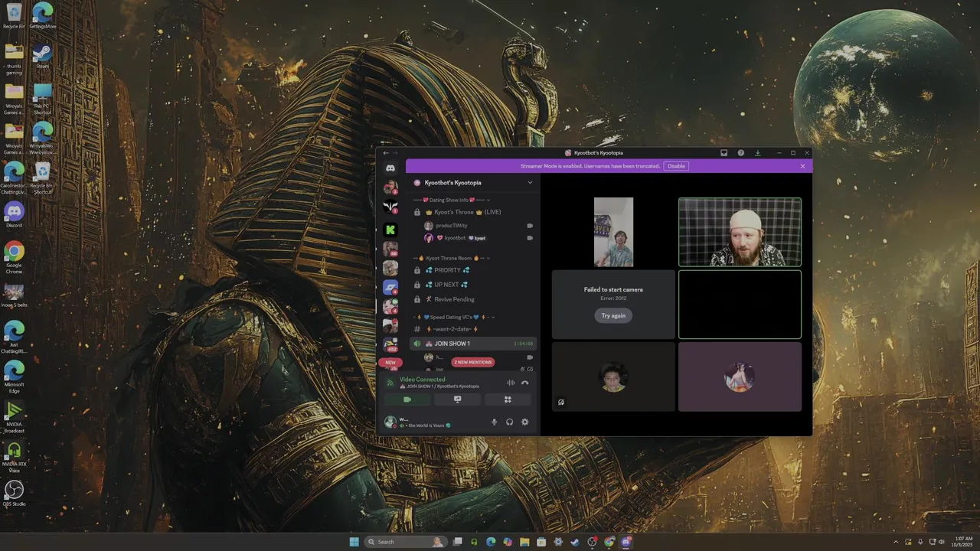Viewport: 980px width, 551px height.
Task: Open Microsoft Edge desktop shortcut
Action: pyautogui.click(x=14, y=377)
